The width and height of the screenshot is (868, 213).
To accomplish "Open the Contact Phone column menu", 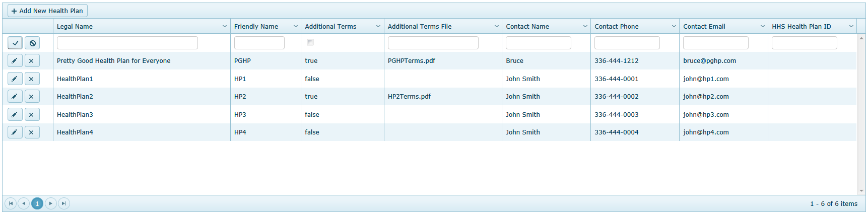I will point(674,27).
